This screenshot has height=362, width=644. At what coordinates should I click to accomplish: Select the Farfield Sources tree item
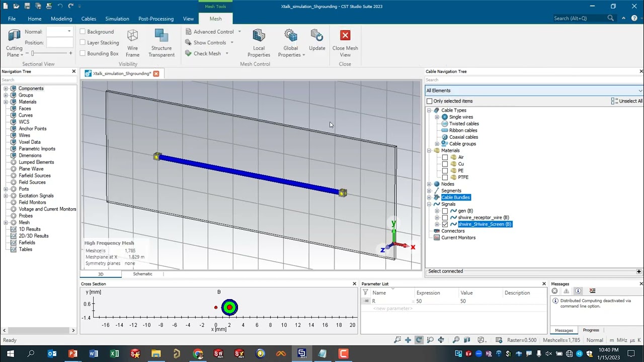(x=35, y=175)
